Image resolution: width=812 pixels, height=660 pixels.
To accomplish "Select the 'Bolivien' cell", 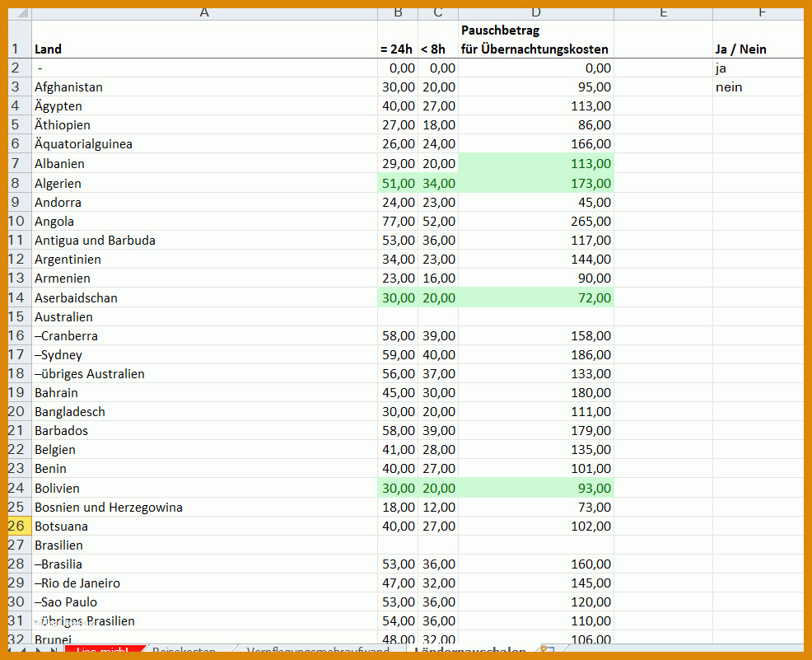I will point(204,488).
